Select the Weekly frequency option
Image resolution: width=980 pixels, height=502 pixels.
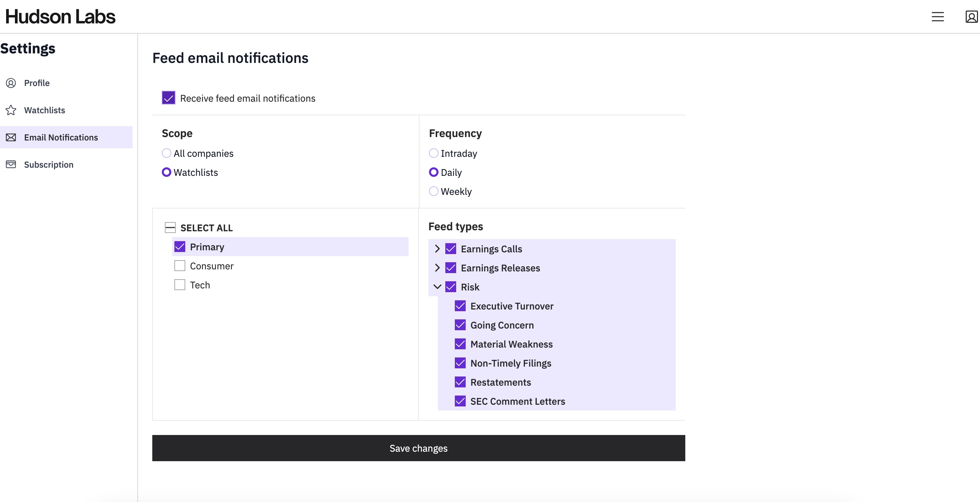(433, 191)
